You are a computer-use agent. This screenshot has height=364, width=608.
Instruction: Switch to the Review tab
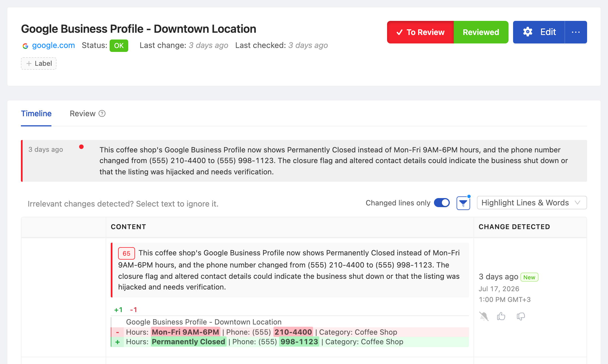pos(82,113)
